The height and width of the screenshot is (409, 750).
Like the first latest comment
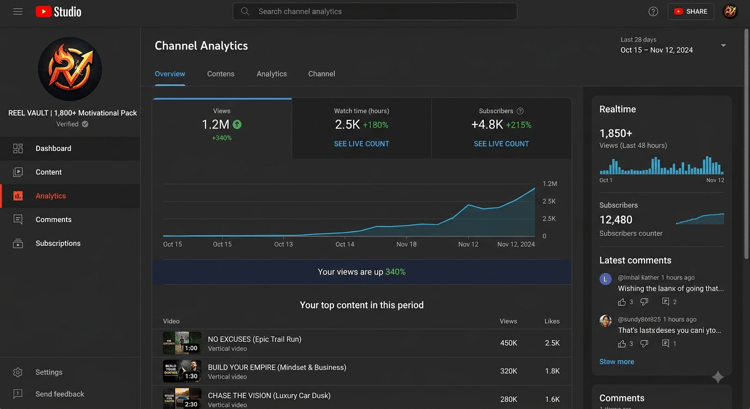622,301
